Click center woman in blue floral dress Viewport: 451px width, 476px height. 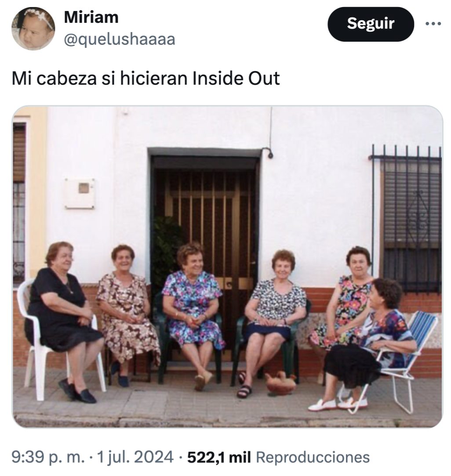(x=193, y=314)
